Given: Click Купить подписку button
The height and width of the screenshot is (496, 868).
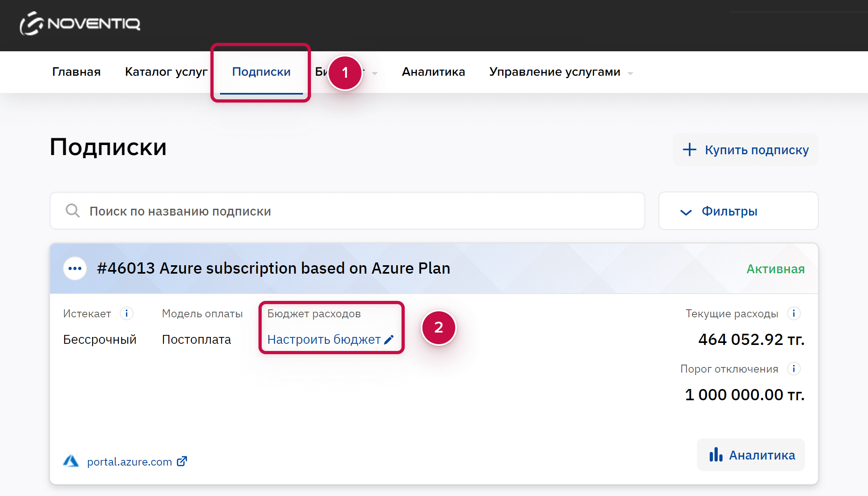Looking at the screenshot, I should tap(745, 150).
